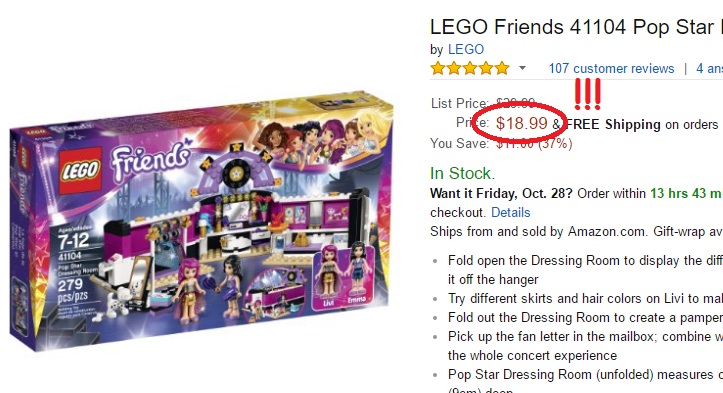
Task: Click the You Save 37% text
Action: coord(501,143)
